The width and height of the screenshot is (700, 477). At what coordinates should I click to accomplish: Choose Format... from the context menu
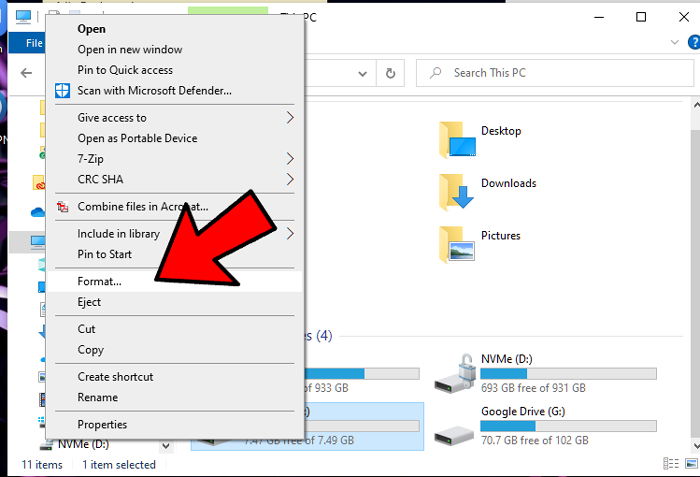[x=175, y=281]
